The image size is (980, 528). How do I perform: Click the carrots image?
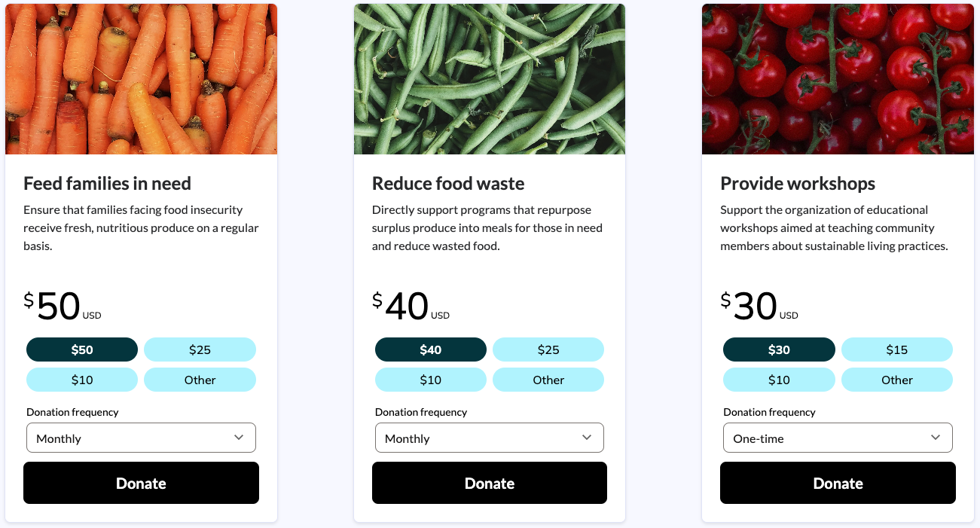point(141,79)
